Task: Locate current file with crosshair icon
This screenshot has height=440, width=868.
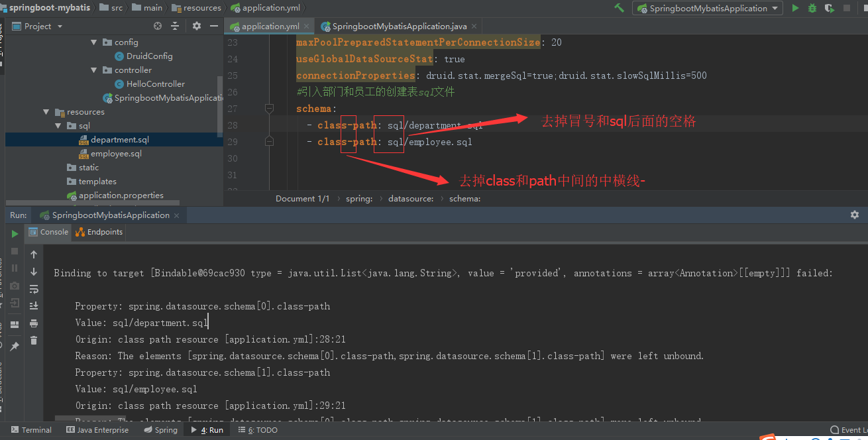Action: 158,26
